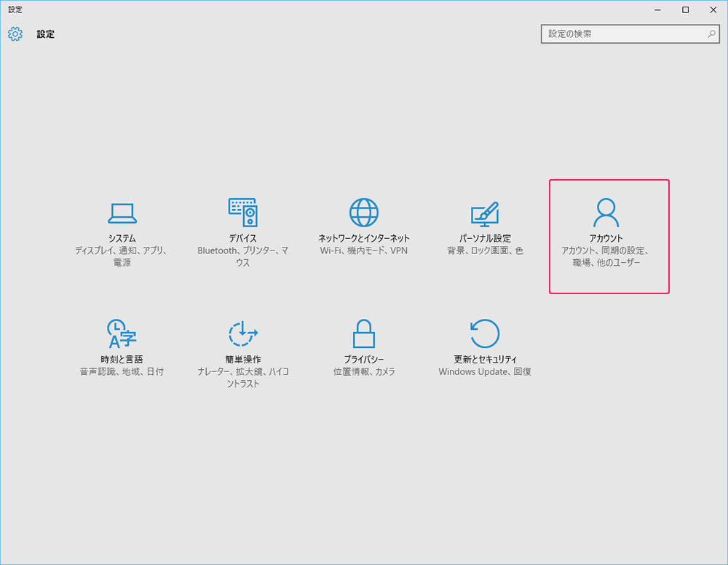The height and width of the screenshot is (565, 728).
Task: Click the ディスプレイ、通知、アプリ、電源 description
Action: pos(122,256)
